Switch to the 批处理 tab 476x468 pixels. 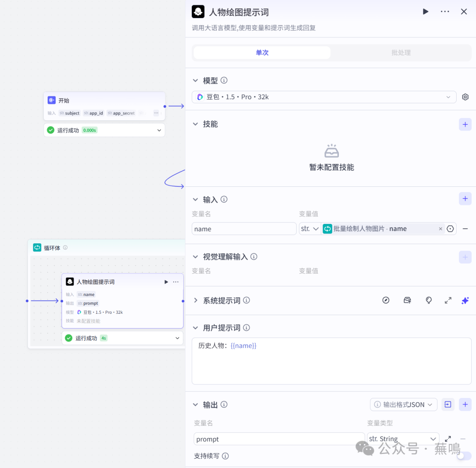tap(401, 53)
